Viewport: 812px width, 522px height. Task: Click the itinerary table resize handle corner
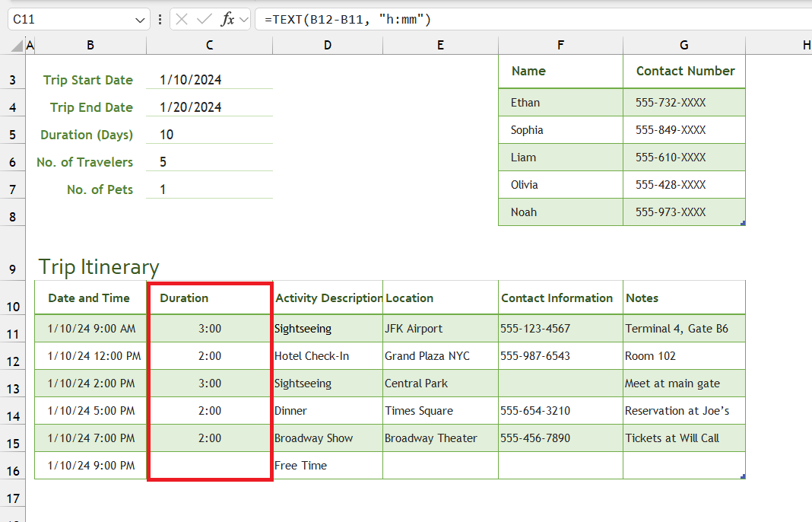click(743, 476)
